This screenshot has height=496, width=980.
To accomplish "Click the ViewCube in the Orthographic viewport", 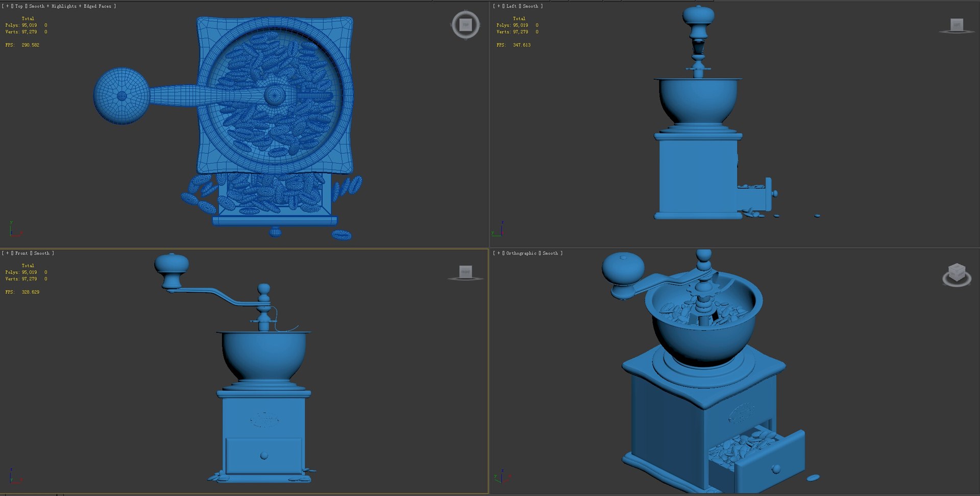I will [957, 275].
